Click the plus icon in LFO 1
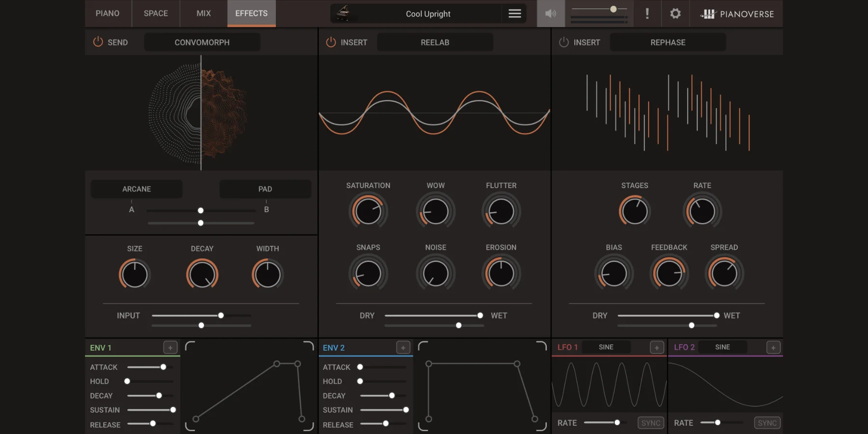Viewport: 868px width, 434px height. pyautogui.click(x=657, y=347)
